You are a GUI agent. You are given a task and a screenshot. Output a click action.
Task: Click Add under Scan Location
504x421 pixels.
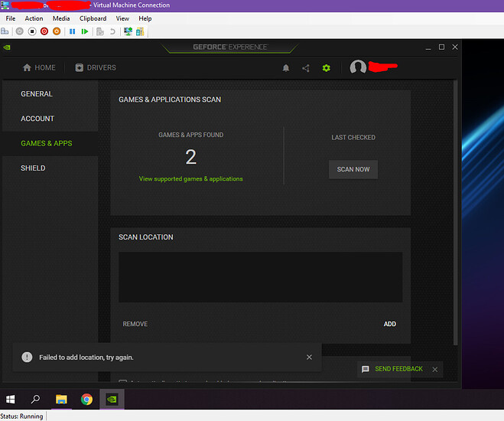tap(389, 324)
